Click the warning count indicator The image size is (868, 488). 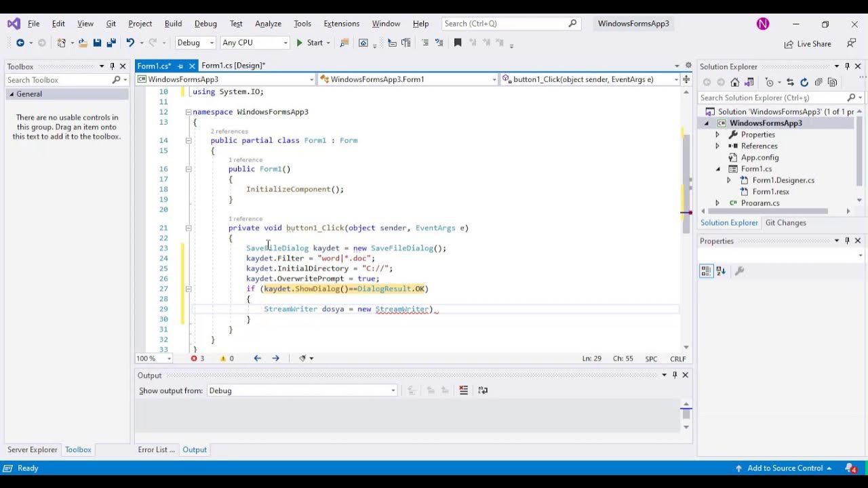tap(227, 359)
